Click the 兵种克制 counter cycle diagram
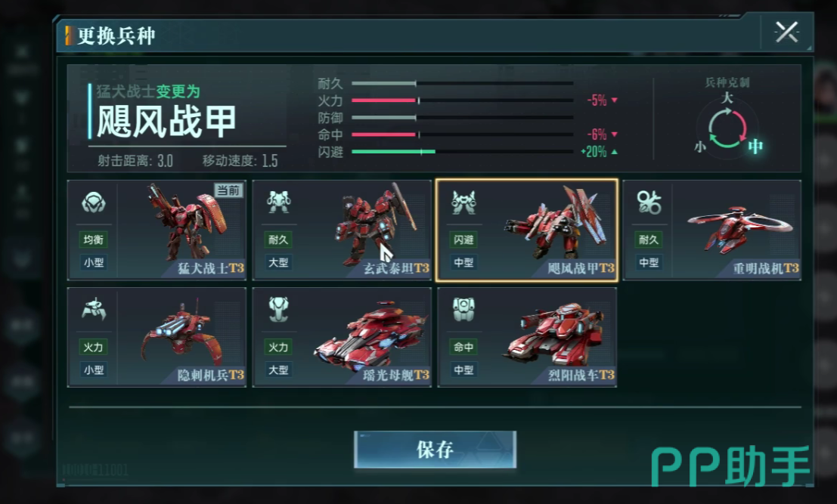 (x=727, y=127)
